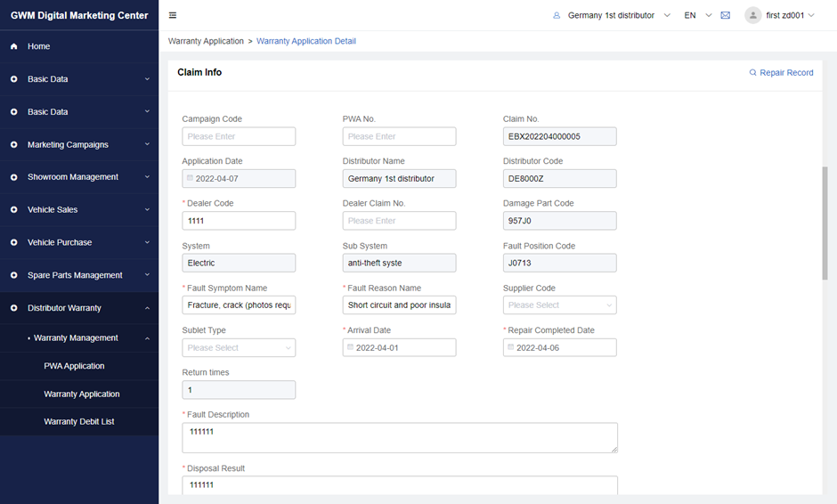Viewport: 837px width, 504px height.
Task: Open the Sublet Type dropdown
Action: point(239,348)
